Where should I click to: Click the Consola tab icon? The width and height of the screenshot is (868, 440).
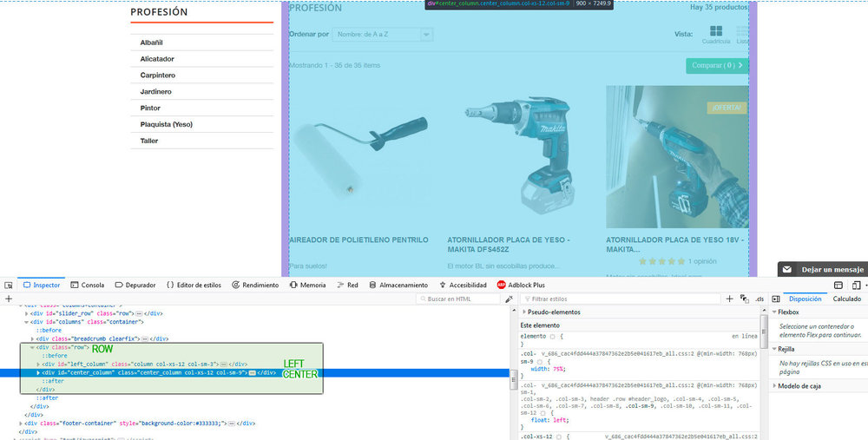74,285
